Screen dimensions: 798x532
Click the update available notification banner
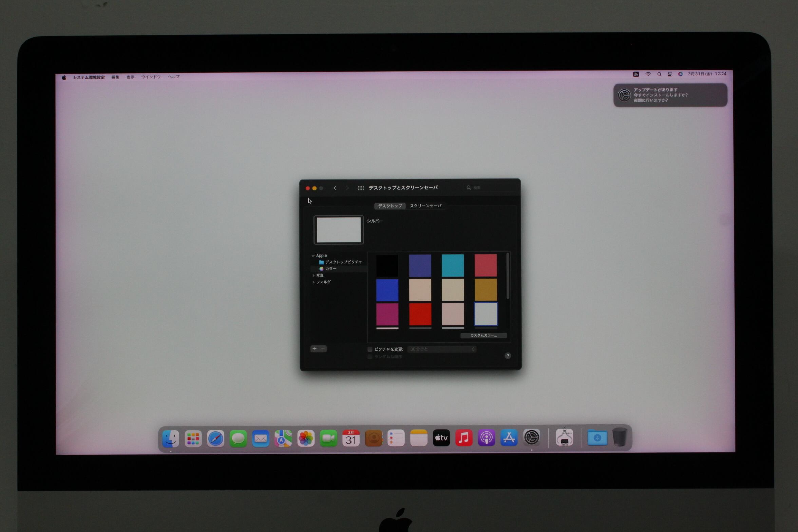670,95
